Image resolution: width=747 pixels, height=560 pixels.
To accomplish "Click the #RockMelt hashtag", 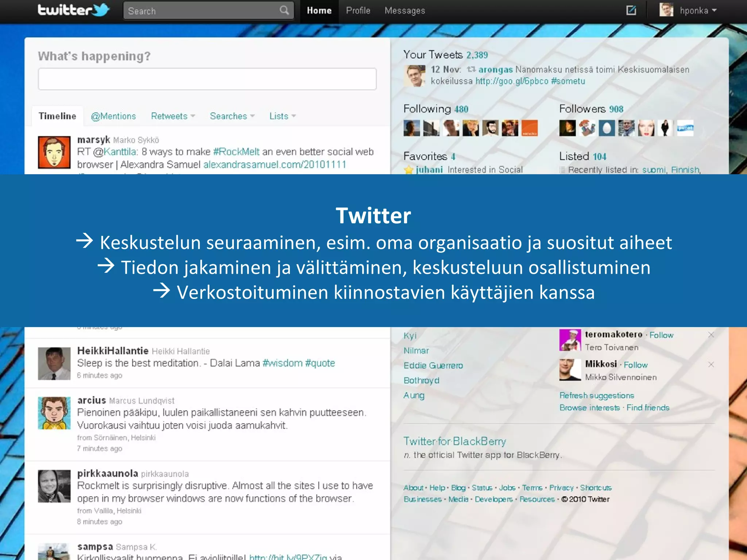I will (236, 152).
